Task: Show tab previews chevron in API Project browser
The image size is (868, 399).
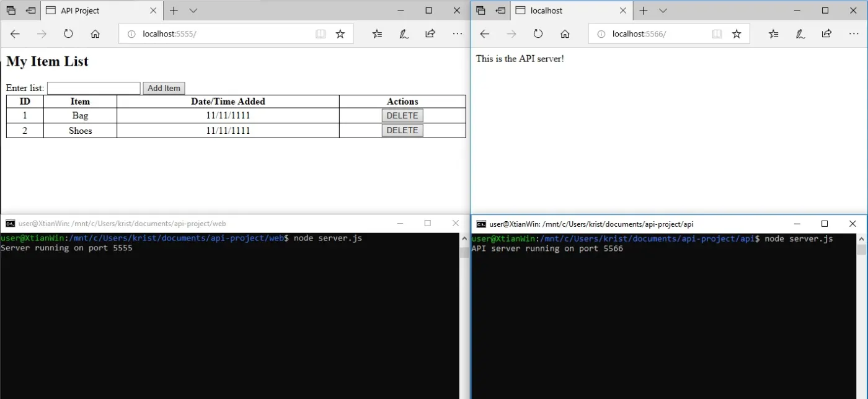Action: click(x=193, y=11)
